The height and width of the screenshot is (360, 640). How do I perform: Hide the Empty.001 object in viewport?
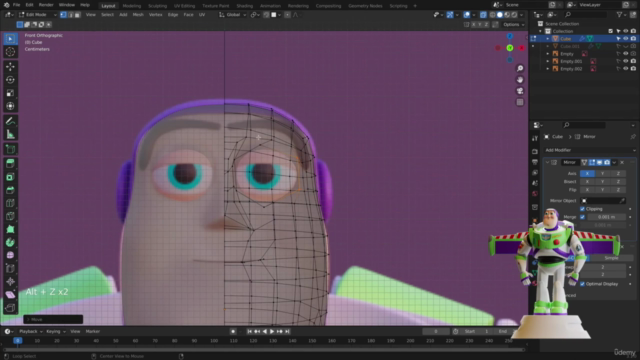[626, 61]
